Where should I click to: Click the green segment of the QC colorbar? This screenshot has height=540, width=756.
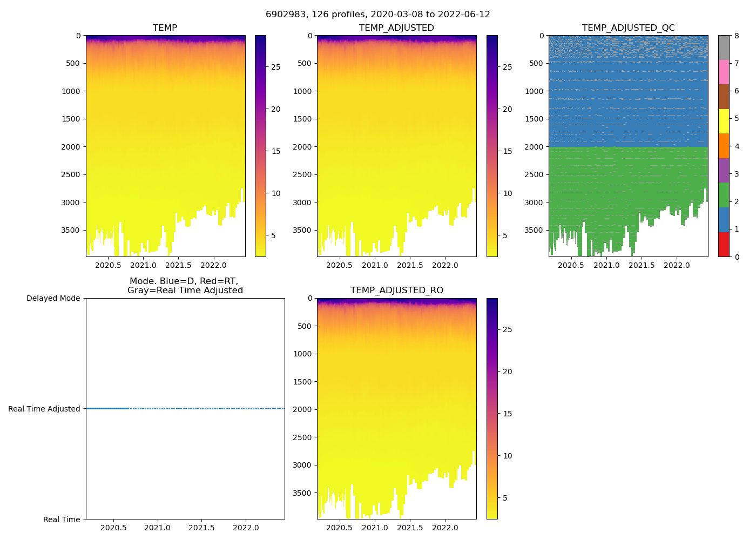click(724, 195)
